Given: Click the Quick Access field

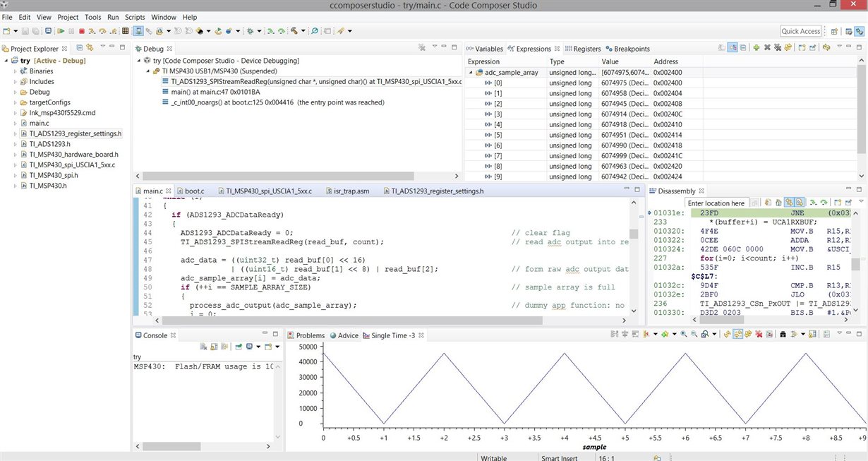Looking at the screenshot, I should click(801, 31).
